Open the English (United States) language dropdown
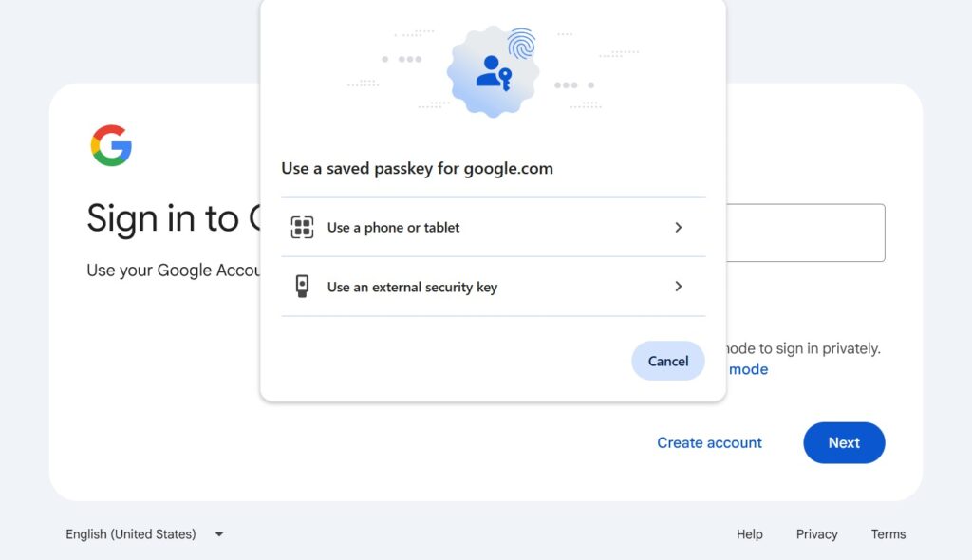The width and height of the screenshot is (972, 560). 144,534
